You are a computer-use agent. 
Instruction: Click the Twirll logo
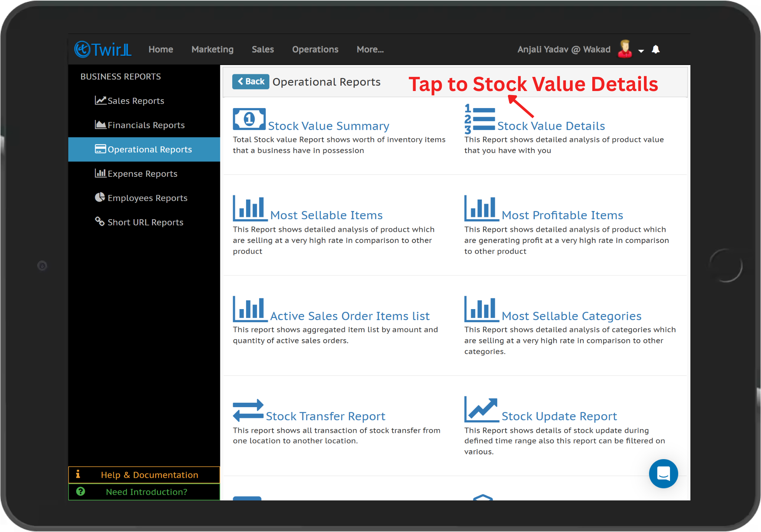click(x=103, y=49)
